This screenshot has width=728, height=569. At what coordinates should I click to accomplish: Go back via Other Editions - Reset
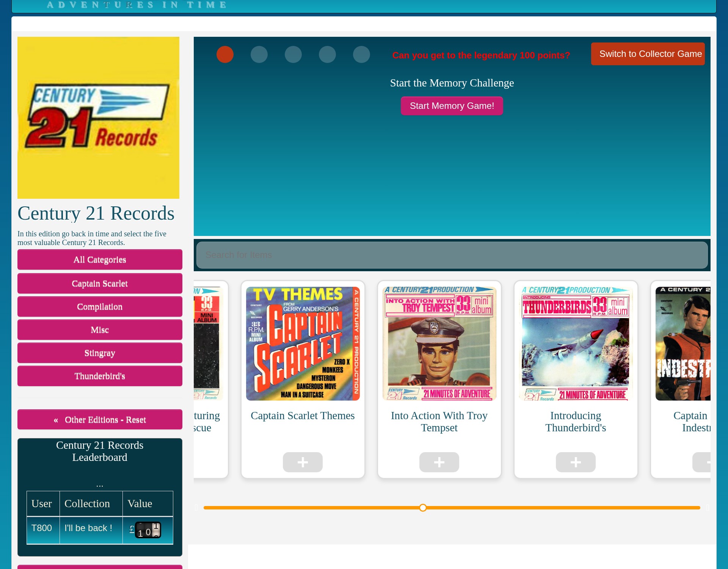[100, 420]
